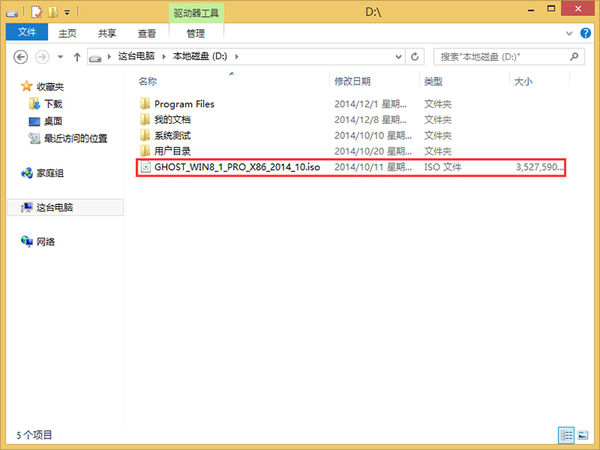Switch to the 查看 (View) ribbon tab
The width and height of the screenshot is (600, 450).
coord(145,33)
